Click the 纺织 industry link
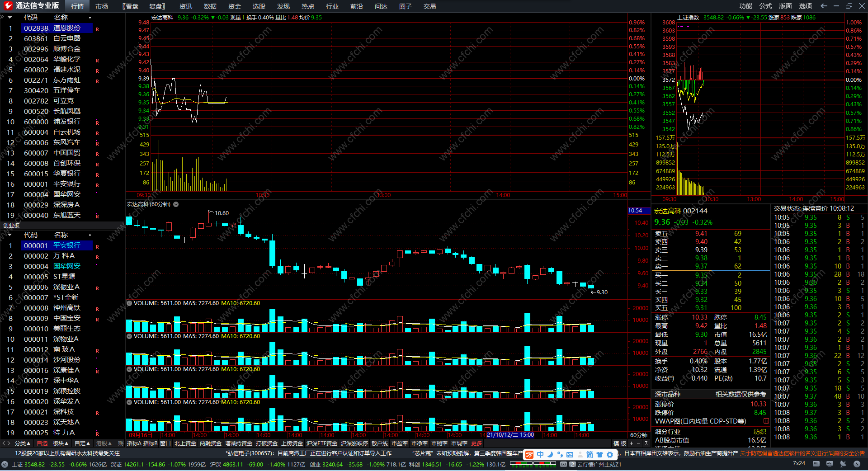The height and width of the screenshot is (471, 868). [x=760, y=432]
